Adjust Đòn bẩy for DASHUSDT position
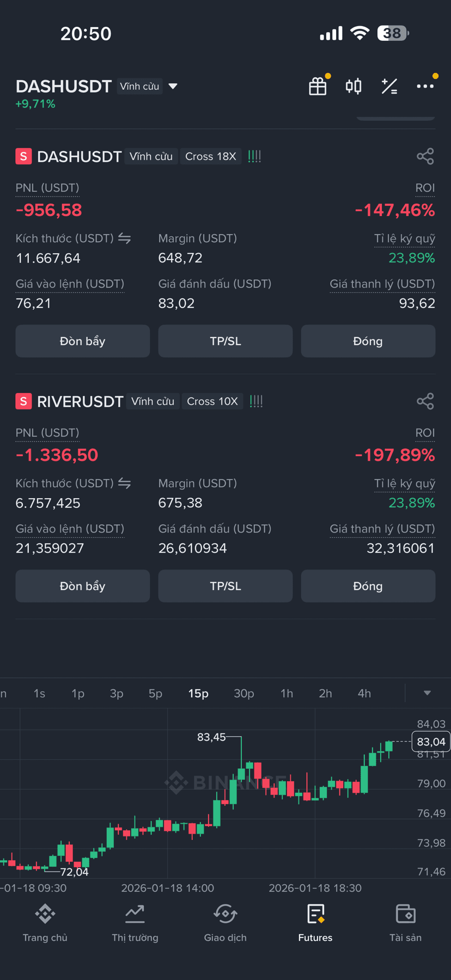The image size is (451, 980). (83, 341)
